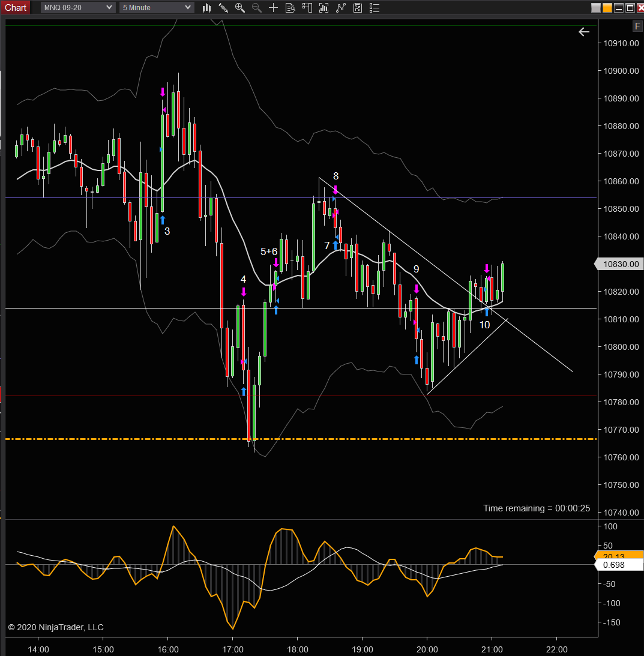Screen dimensions: 644x656
Task: Select the trade label '10'
Action: point(484,325)
